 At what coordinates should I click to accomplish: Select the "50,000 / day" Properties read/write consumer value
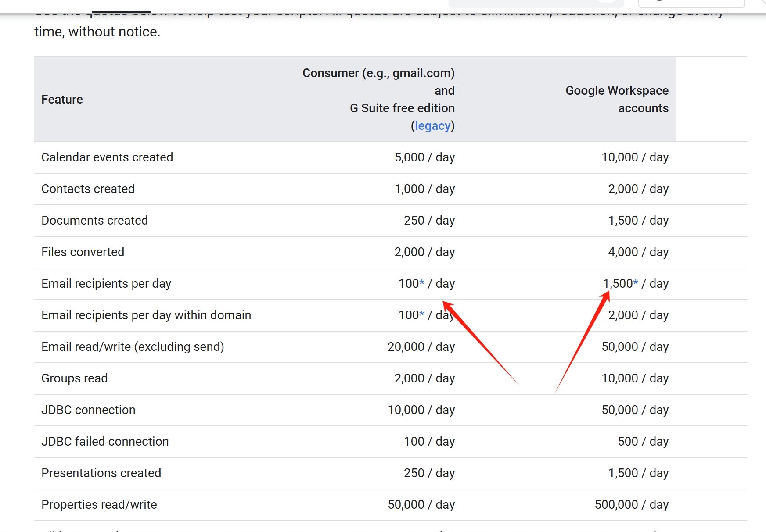point(421,505)
